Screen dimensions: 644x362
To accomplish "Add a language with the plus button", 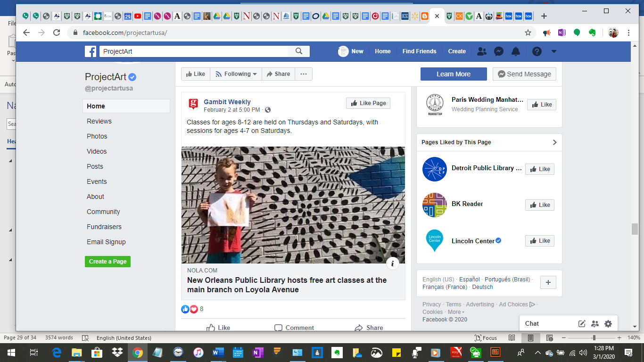I will (x=548, y=283).
